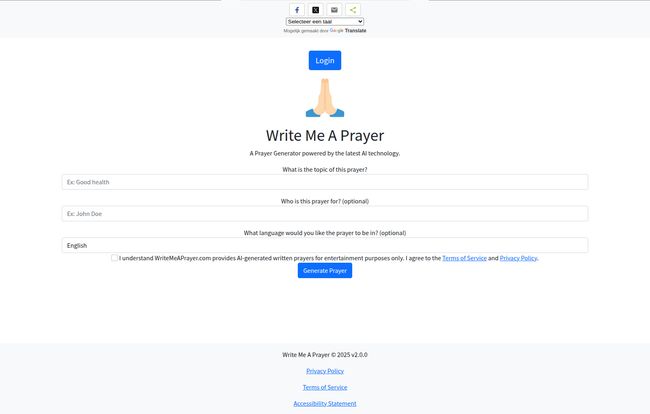Share the page on Facebook
Viewport: 650px width, 414px height.
tap(297, 10)
